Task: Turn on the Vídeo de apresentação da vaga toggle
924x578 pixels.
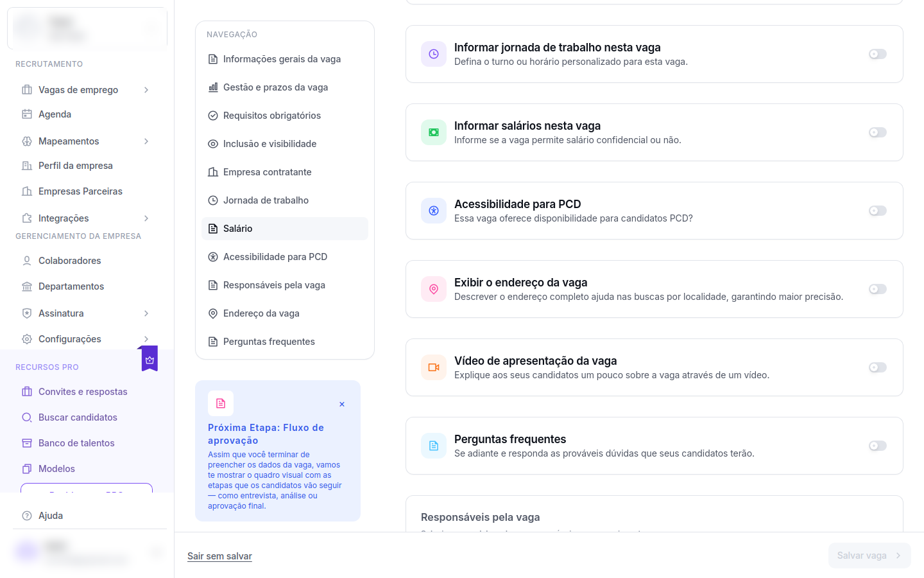Action: point(878,367)
